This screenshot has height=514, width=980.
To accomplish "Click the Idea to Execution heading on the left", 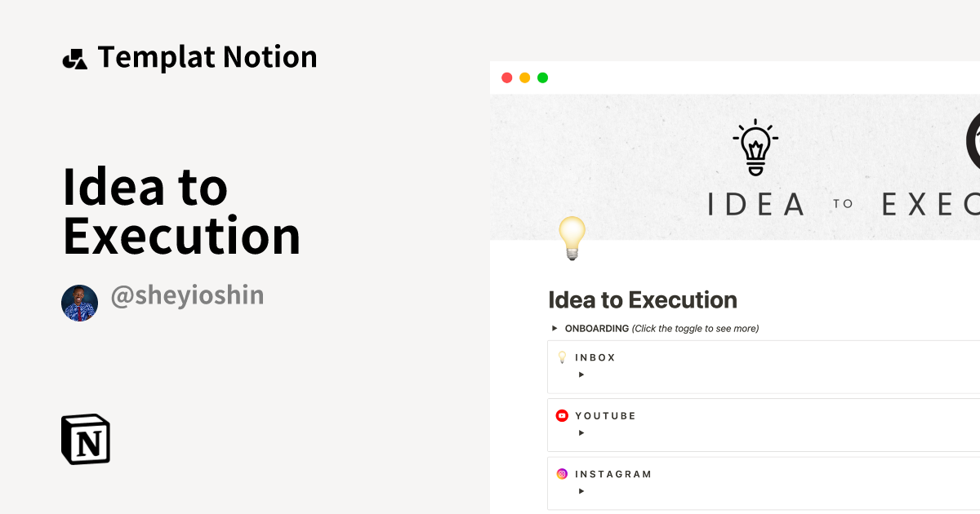I will pyautogui.click(x=181, y=212).
